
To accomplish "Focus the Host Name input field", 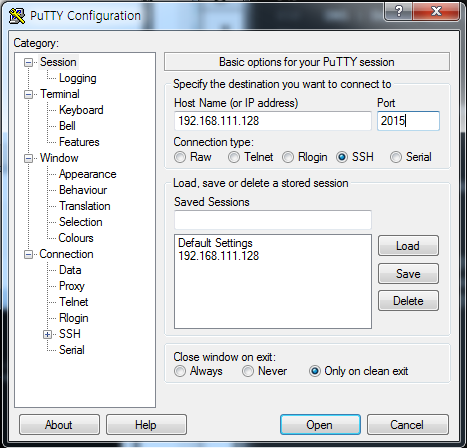I will click(x=273, y=121).
